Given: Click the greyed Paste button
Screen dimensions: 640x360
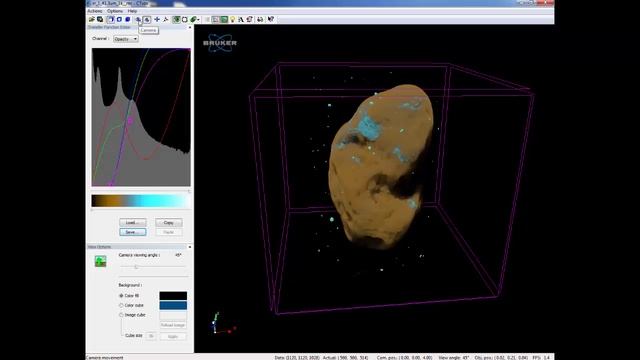Looking at the screenshot, I should (169, 232).
